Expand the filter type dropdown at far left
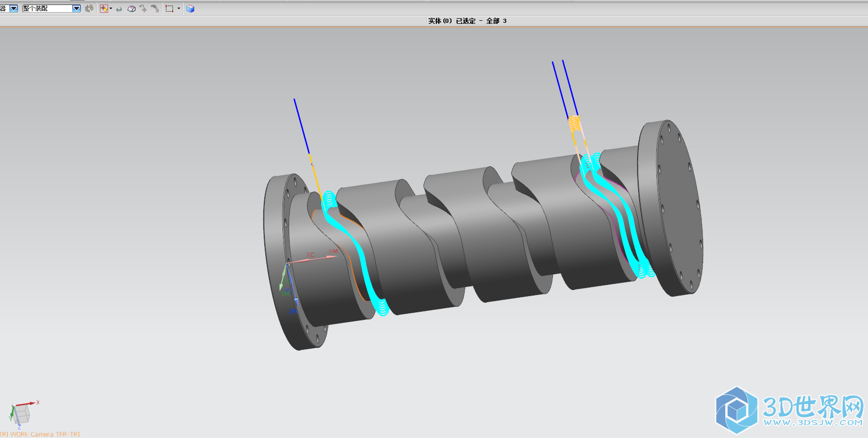 click(x=14, y=9)
